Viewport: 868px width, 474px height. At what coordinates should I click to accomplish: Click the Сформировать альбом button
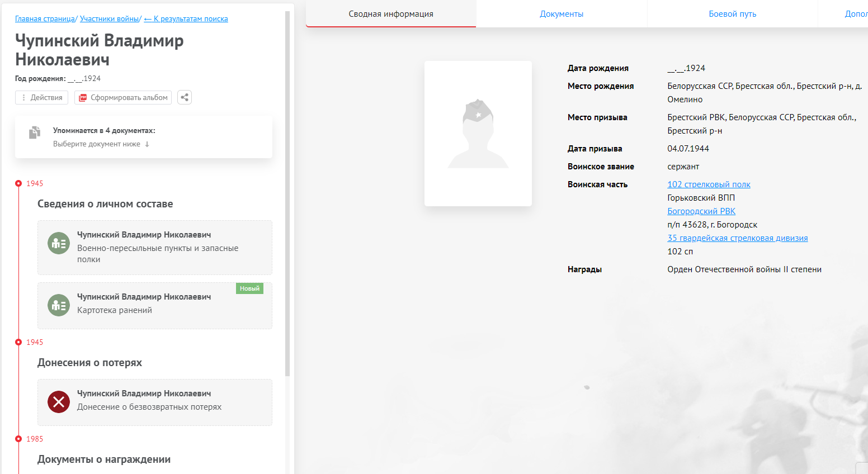tap(123, 97)
